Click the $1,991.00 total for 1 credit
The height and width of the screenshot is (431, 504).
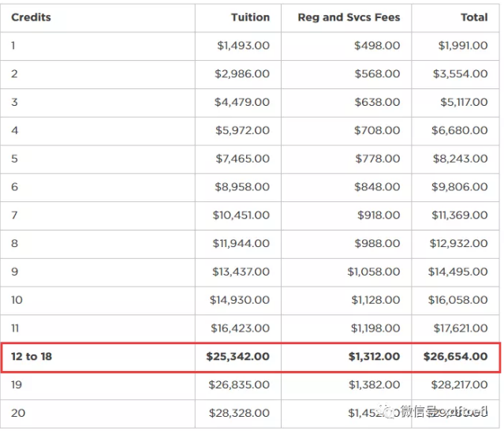tap(462, 46)
